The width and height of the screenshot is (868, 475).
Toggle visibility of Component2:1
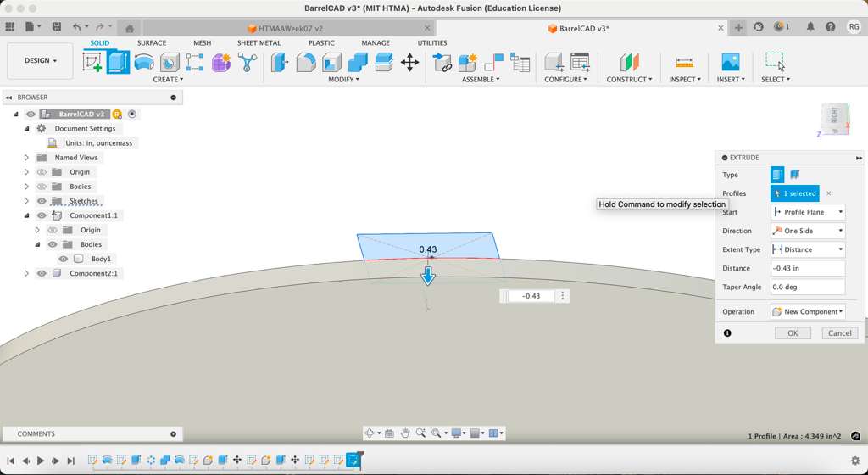click(x=42, y=273)
